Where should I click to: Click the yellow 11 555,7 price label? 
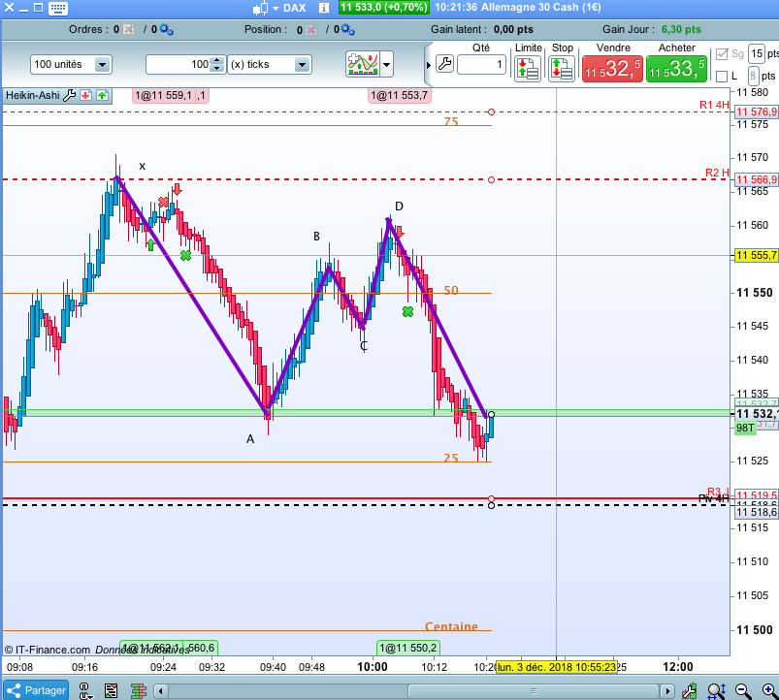[756, 255]
